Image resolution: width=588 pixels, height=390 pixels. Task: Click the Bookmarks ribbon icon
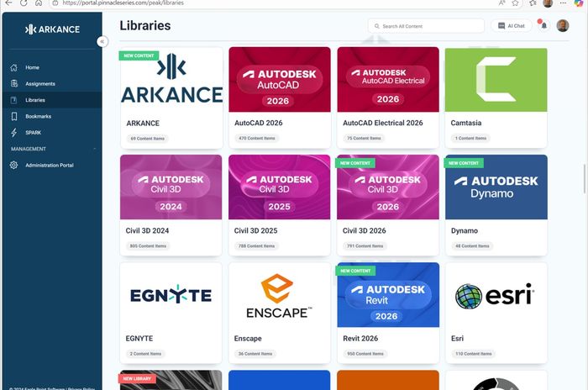[x=14, y=116]
